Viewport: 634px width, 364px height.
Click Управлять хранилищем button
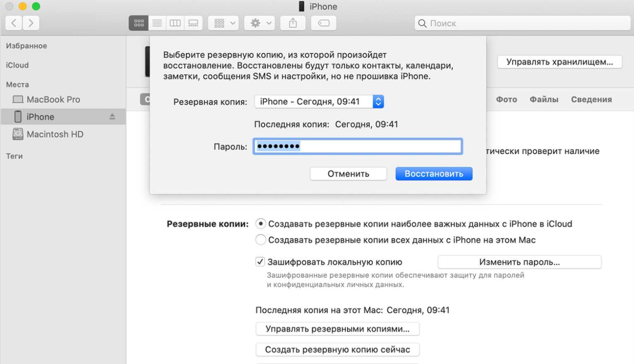560,62
